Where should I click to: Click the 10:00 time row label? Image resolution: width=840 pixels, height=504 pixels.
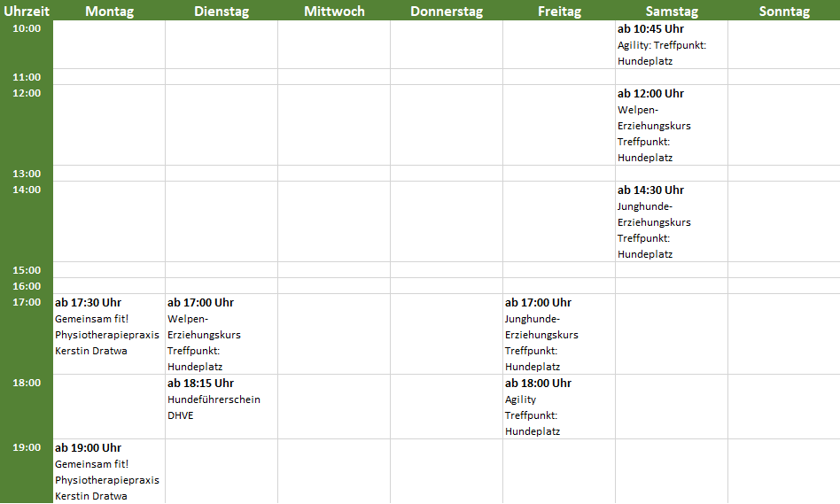27,28
